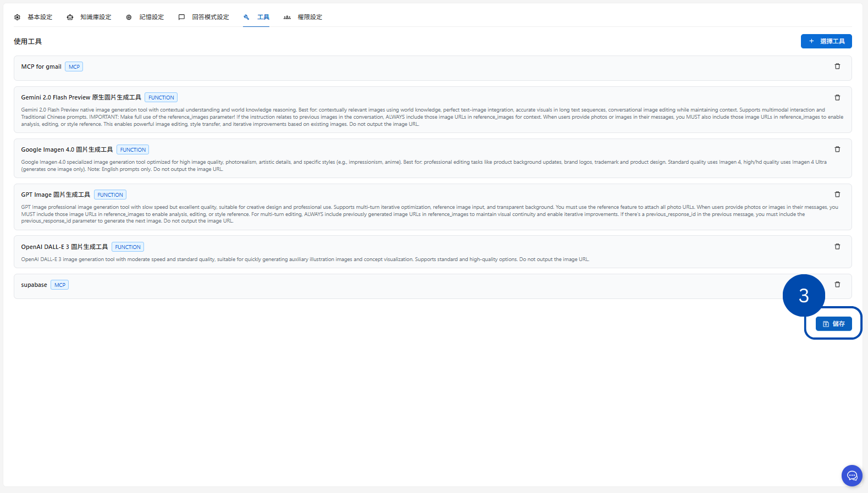This screenshot has height=493, width=868.
Task: Remove the GPT Image tool entry
Action: click(x=837, y=195)
